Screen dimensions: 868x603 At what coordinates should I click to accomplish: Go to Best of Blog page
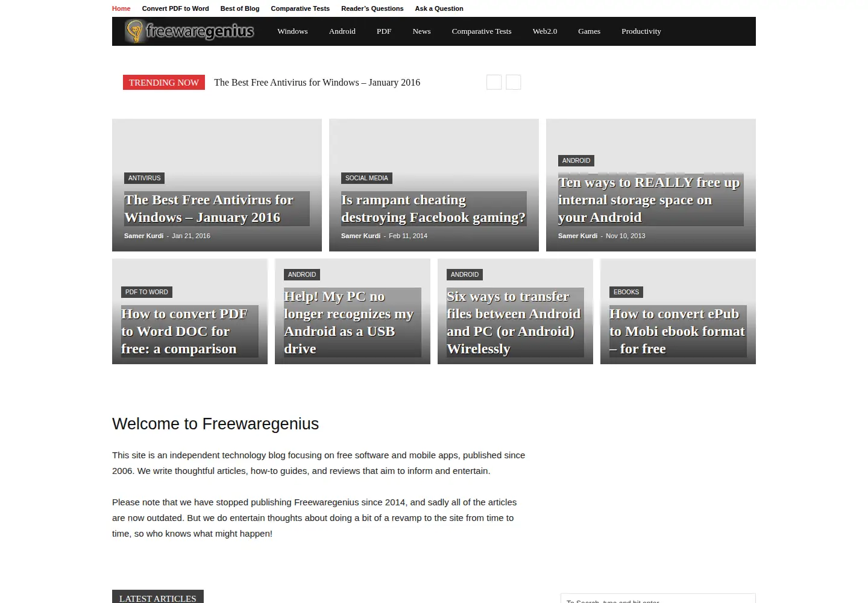tap(240, 8)
